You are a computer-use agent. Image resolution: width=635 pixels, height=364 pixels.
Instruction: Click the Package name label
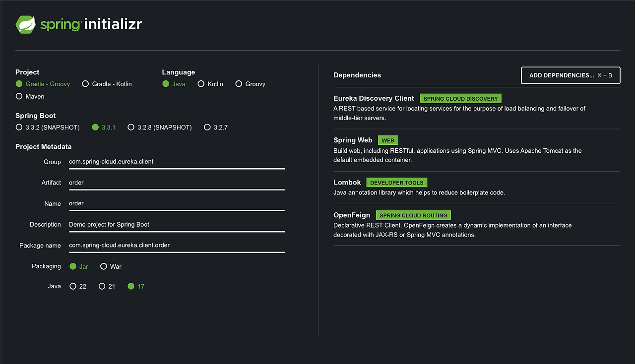click(x=40, y=245)
